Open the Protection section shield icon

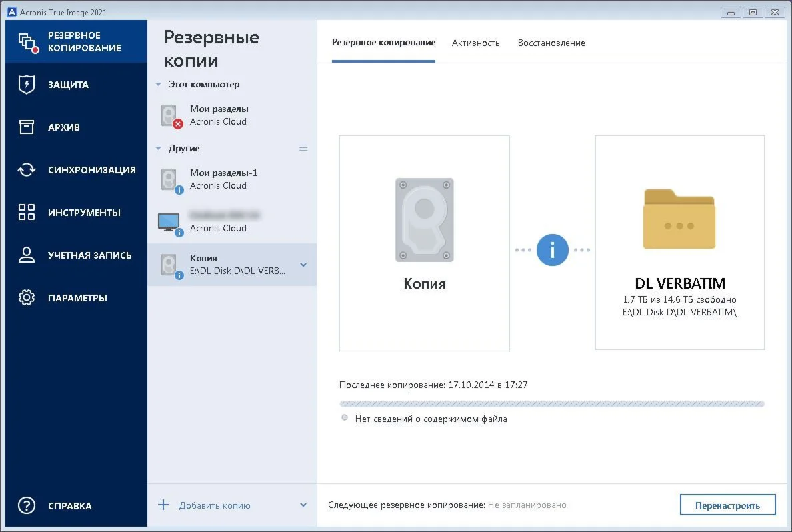pos(26,85)
